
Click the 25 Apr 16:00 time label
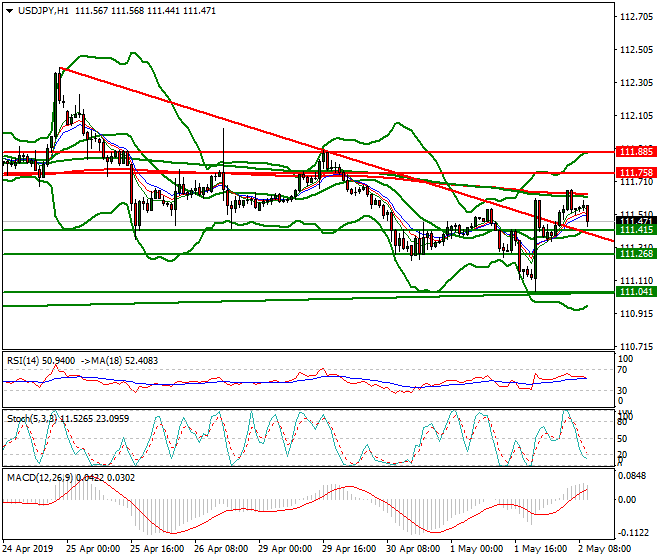[157, 549]
